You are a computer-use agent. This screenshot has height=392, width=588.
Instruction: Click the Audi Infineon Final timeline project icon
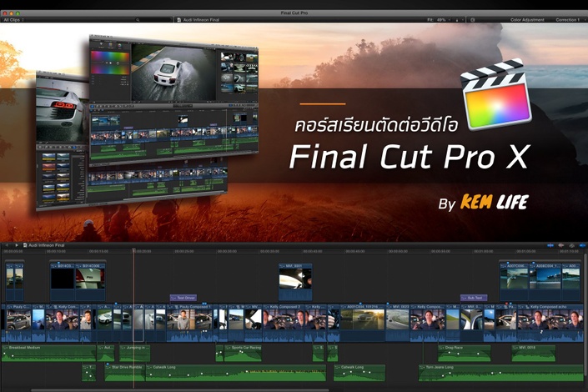coord(25,245)
